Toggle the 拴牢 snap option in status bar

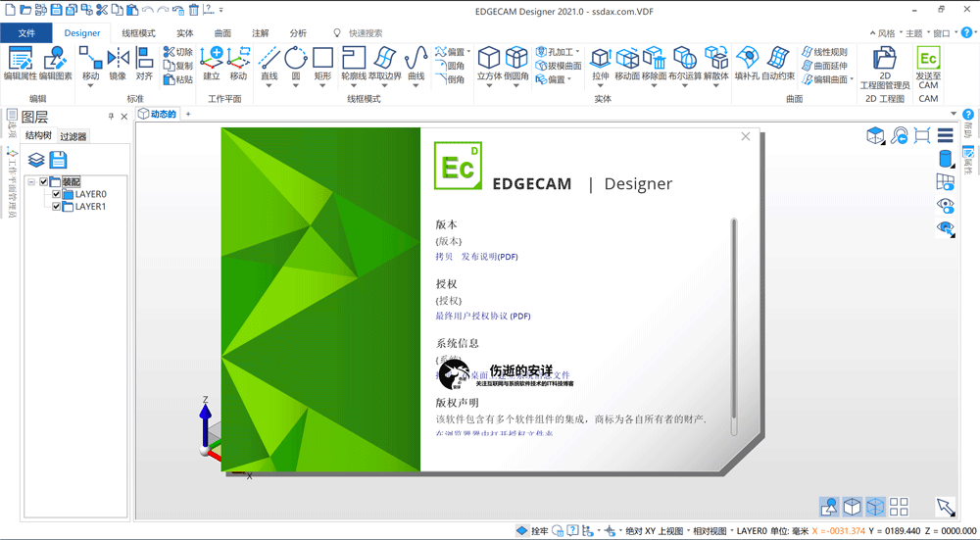(x=532, y=530)
